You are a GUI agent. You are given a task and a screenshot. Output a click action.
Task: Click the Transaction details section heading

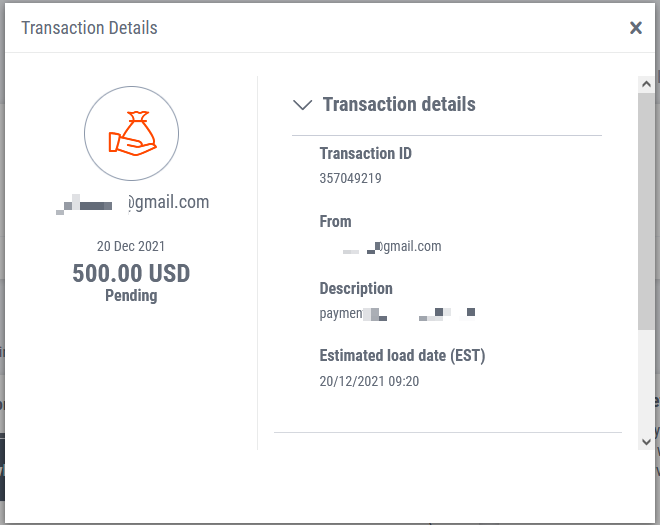(x=399, y=104)
